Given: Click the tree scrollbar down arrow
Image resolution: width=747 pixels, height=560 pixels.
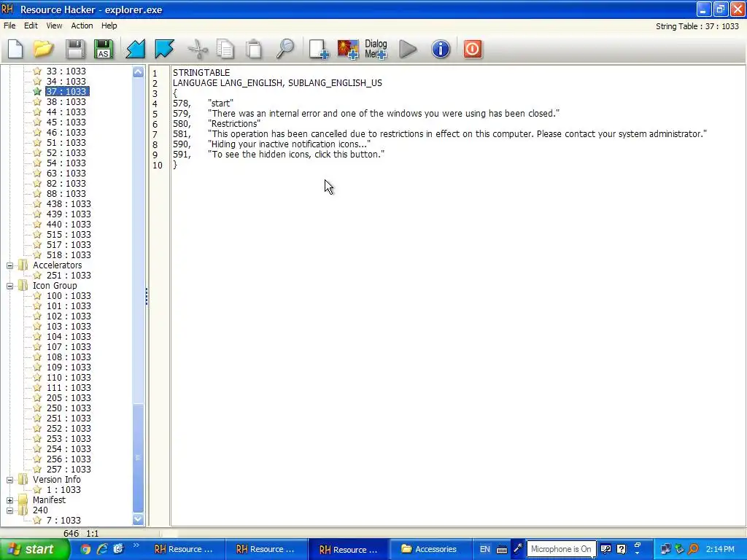Looking at the screenshot, I should point(138,519).
